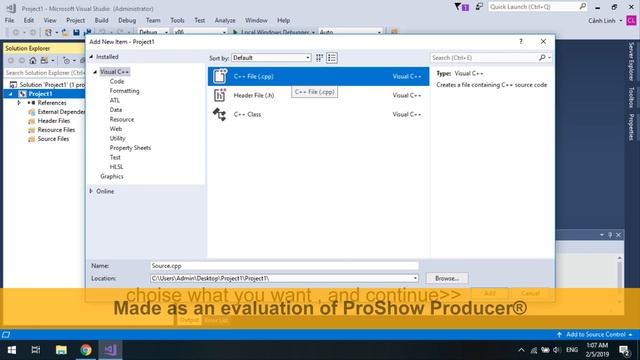Click the Open File toolbar icon
Image resolution: width=640 pixels, height=360 pixels.
point(65,32)
